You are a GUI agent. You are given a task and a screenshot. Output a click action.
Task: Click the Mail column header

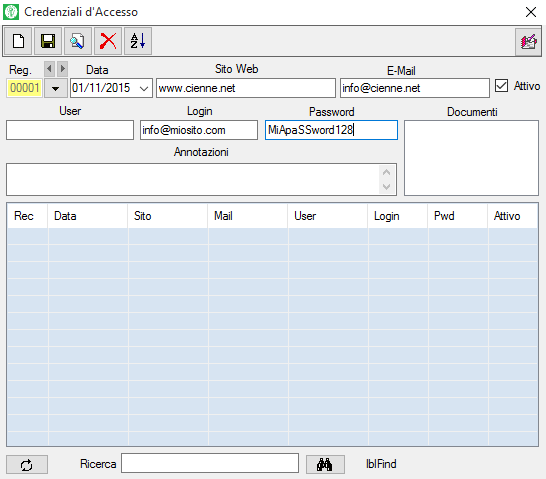248,216
